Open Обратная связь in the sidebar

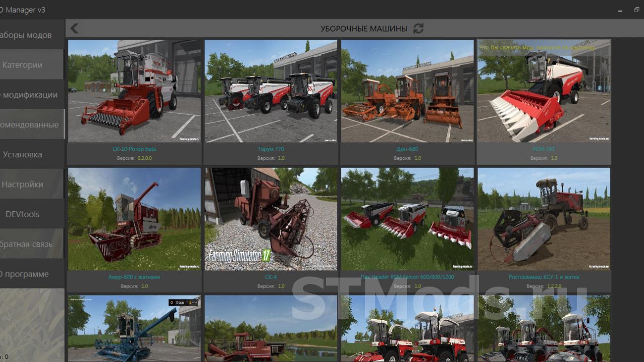32,244
